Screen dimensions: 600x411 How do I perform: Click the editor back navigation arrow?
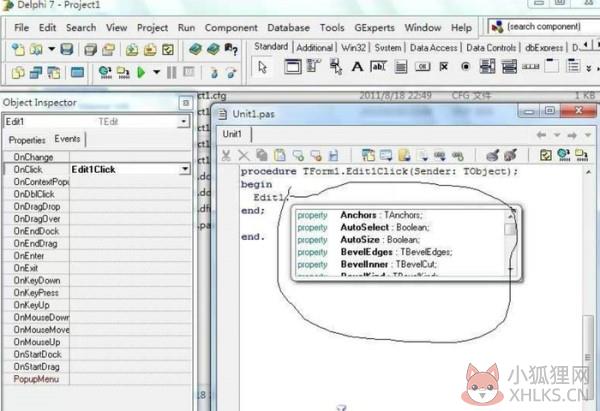541,135
